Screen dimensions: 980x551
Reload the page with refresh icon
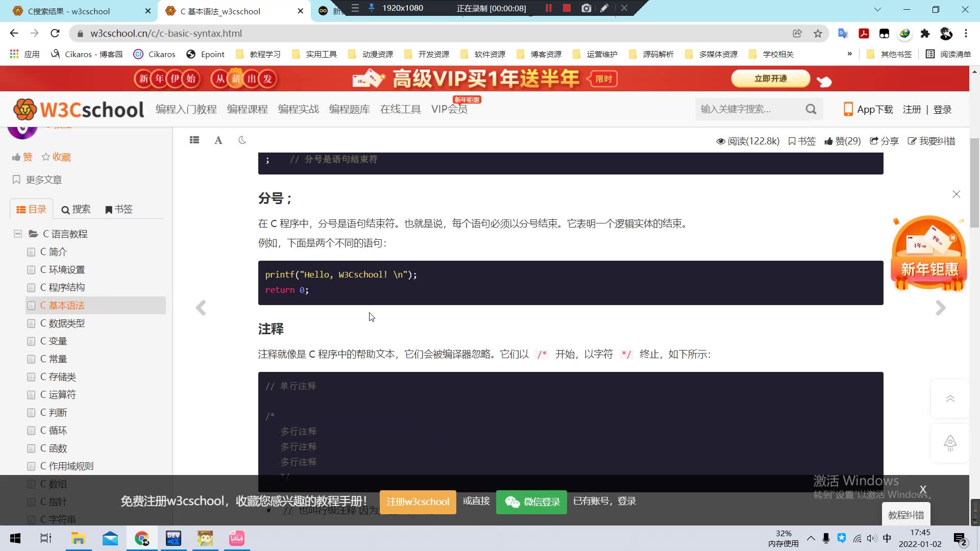coord(55,33)
